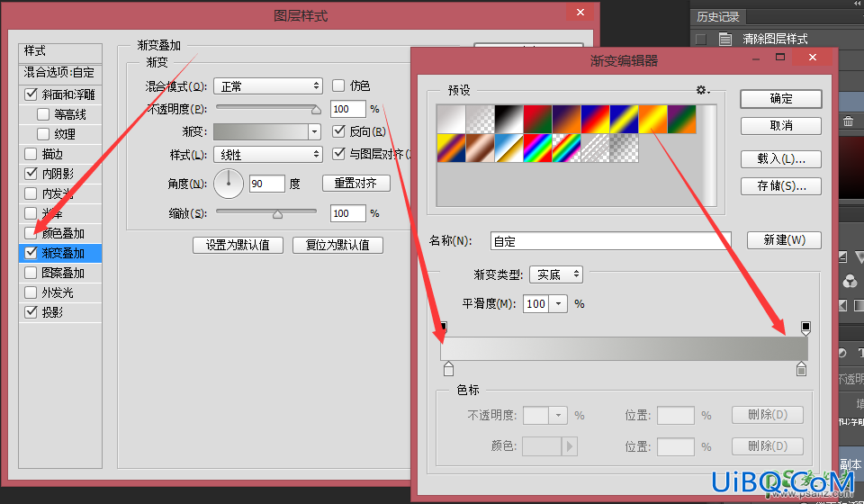Choose the yellow-violet-orange-blue gradient preset
Viewport: 864px width, 504px height.
pyautogui.click(x=451, y=148)
